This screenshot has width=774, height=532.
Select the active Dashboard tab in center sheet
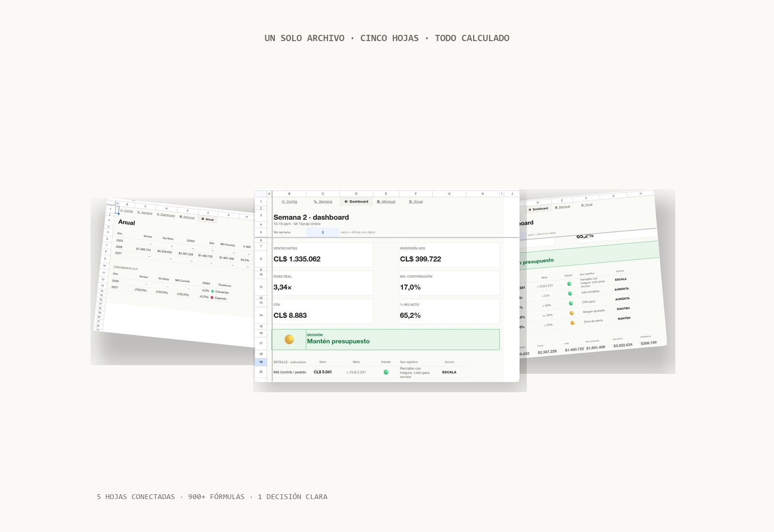pyautogui.click(x=357, y=202)
